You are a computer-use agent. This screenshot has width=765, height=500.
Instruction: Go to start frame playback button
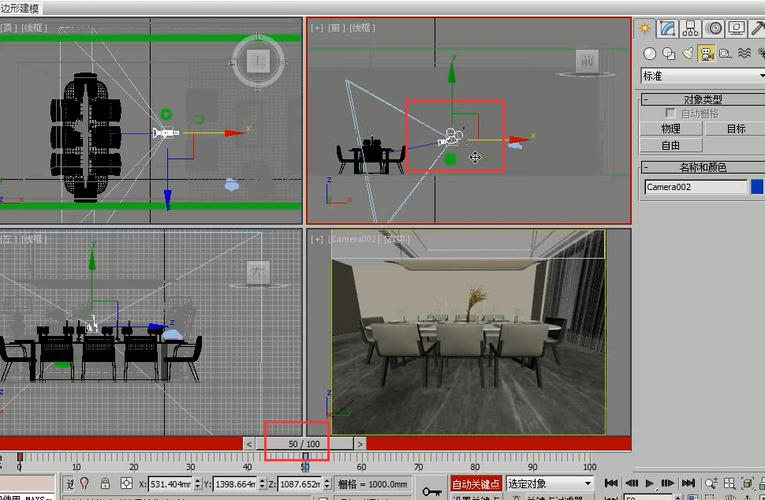coord(611,483)
